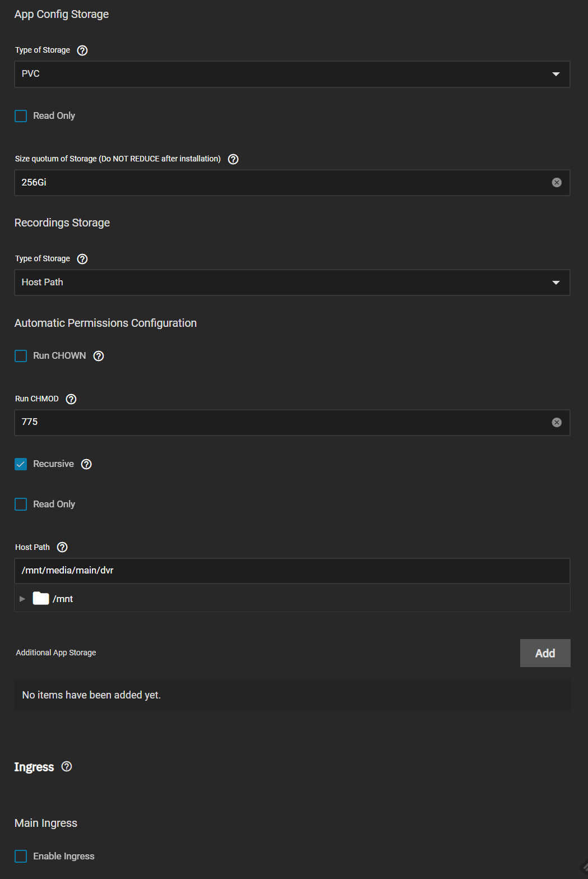Click the Run CHOWN label text
This screenshot has height=879, width=588.
59,355
